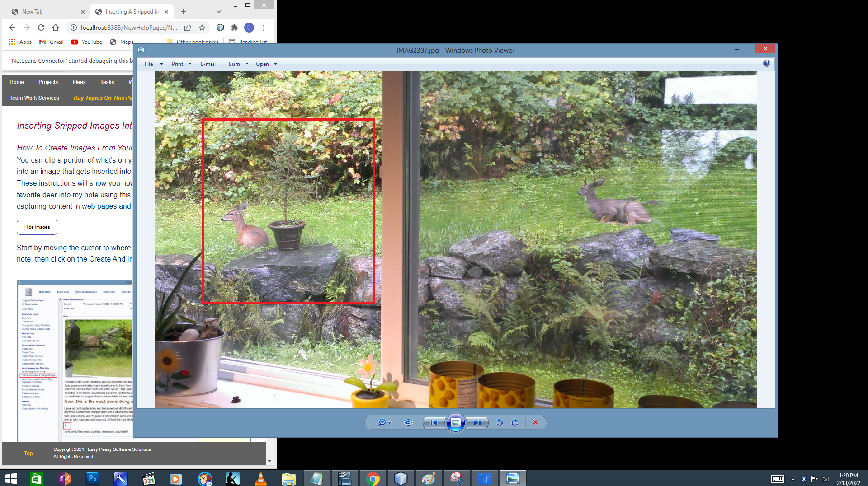Delete the photo with the red X

pyautogui.click(x=535, y=422)
